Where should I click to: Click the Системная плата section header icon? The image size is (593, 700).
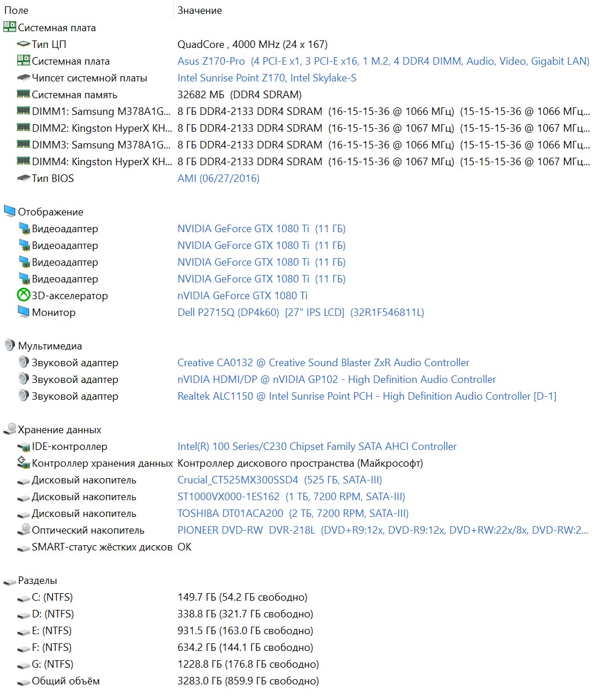tap(10, 27)
